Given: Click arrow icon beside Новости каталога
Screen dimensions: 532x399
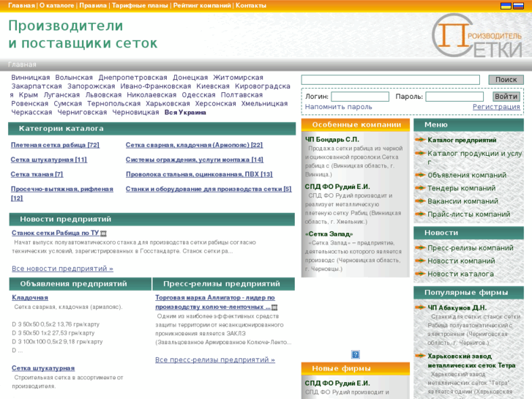Looking at the screenshot, I should (420, 273).
